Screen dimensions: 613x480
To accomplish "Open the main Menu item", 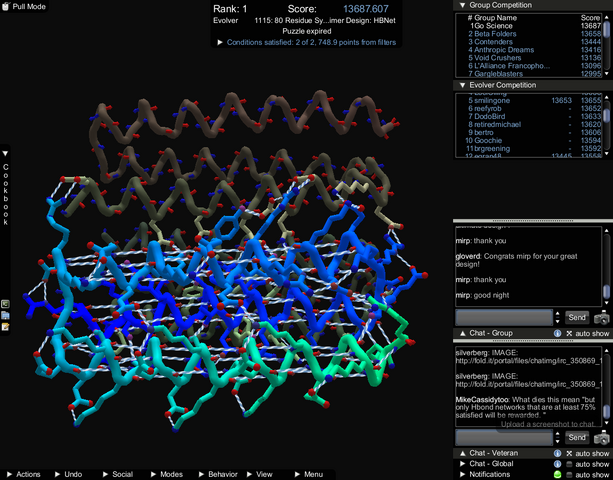I will pyautogui.click(x=309, y=474).
